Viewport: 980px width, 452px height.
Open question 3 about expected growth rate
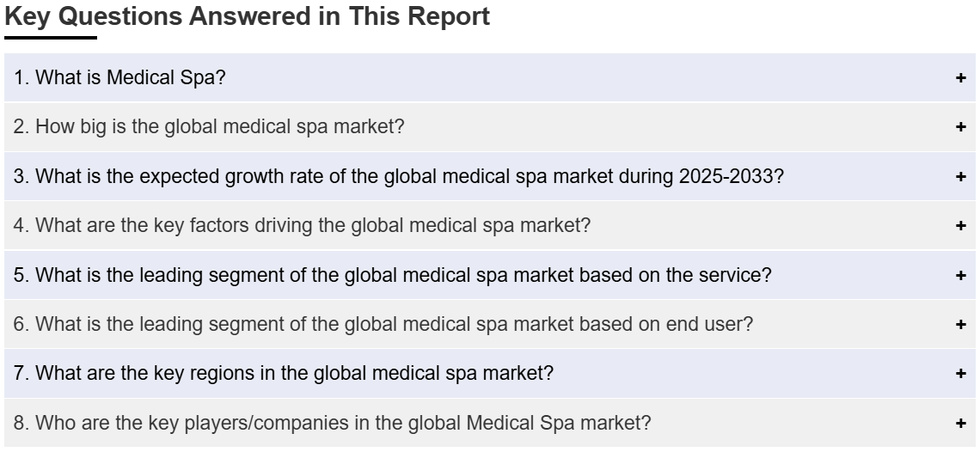[399, 176]
